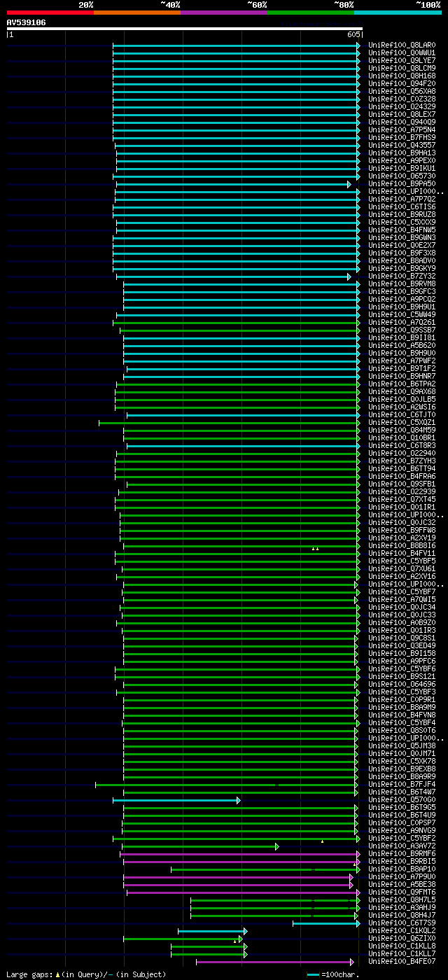The image size is (448, 980).
Task: Click label UniRef100_B7FHS9
Action: [x=402, y=138]
